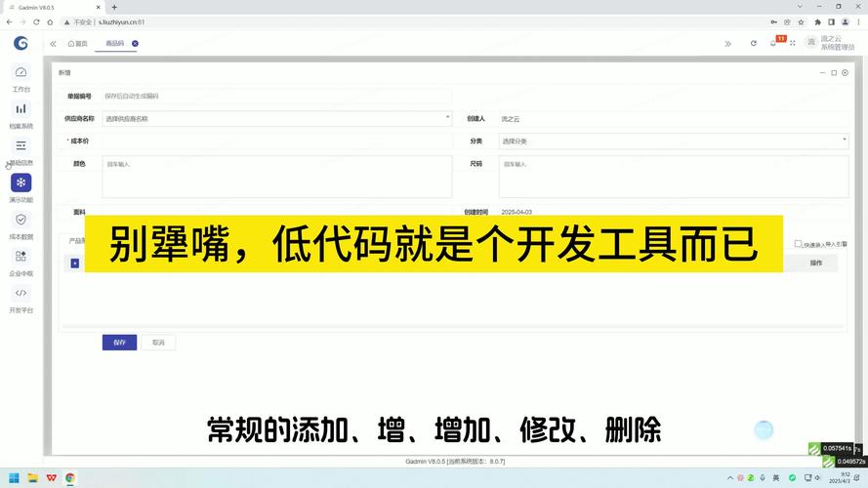Go to browser home button

[x=50, y=22]
